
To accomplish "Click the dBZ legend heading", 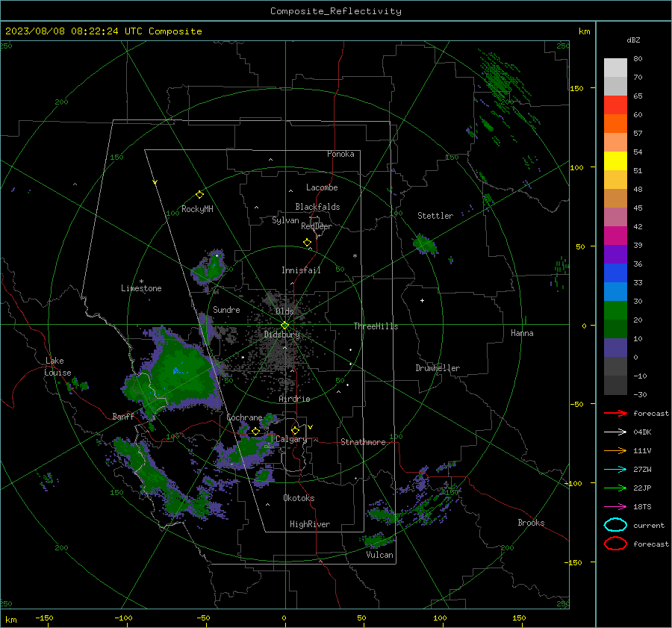I will tap(633, 40).
